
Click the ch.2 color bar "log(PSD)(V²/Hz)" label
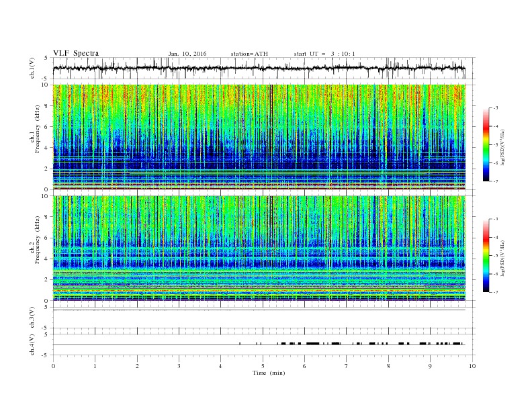pos(504,259)
